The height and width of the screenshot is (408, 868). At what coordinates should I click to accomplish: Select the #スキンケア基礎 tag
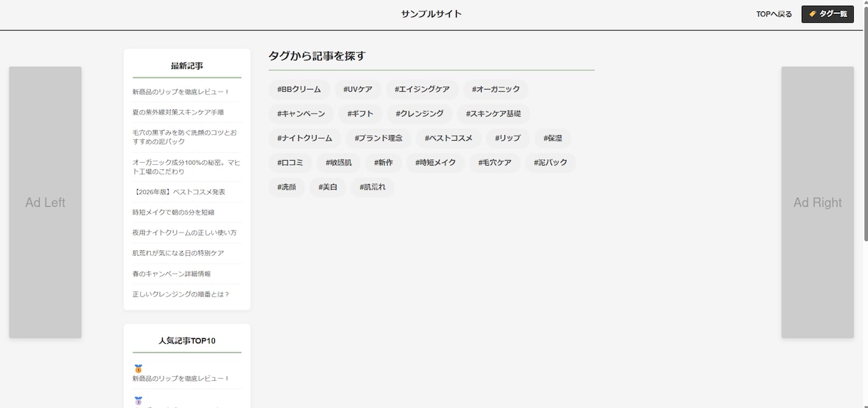pos(494,114)
